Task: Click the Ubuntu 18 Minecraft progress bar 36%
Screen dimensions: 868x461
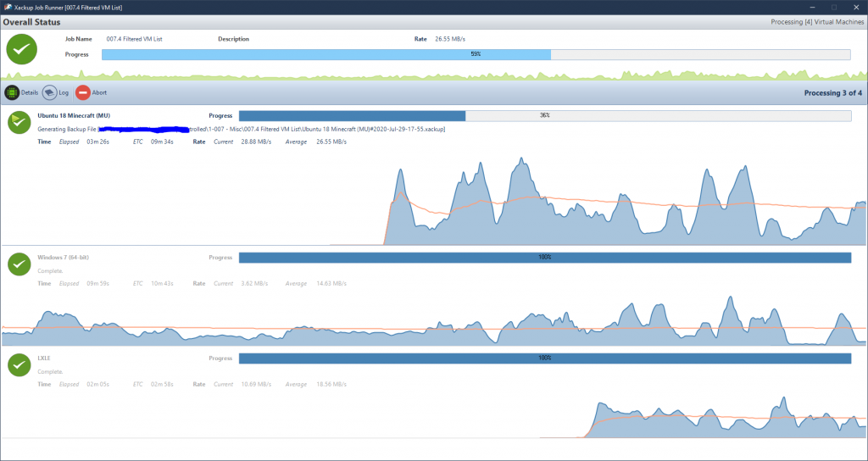Action: click(x=545, y=115)
